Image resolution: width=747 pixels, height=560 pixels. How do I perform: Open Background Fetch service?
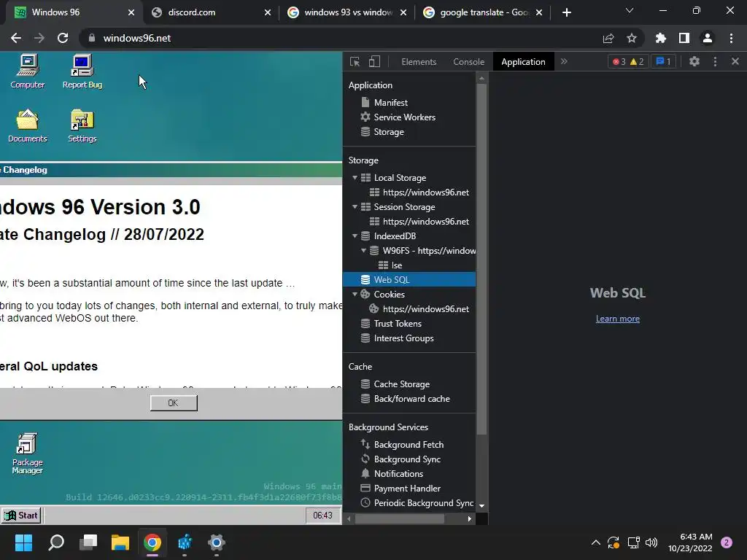coord(409,444)
